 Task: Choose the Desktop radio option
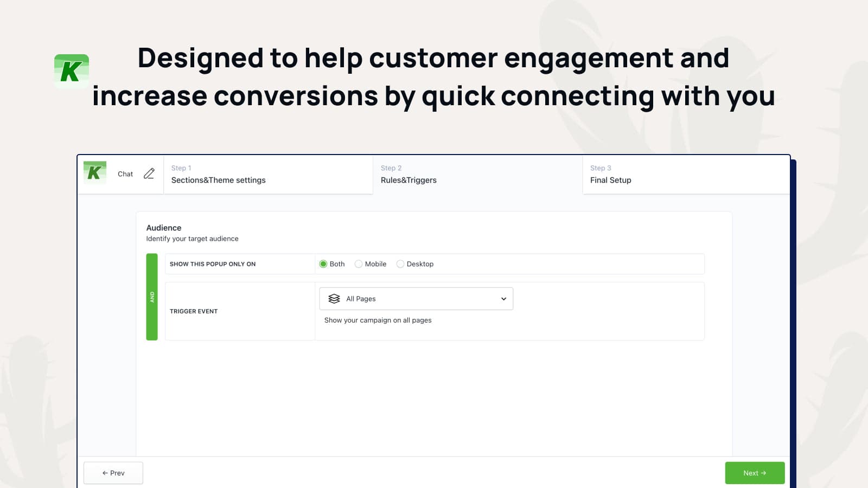tap(400, 264)
